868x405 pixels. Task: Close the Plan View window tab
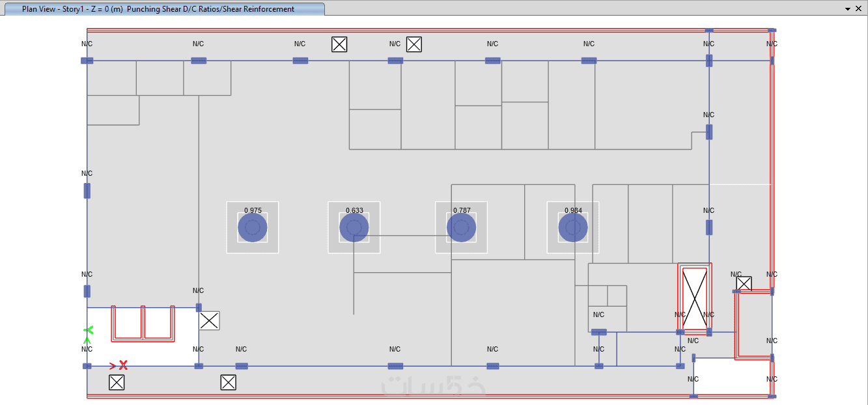point(860,9)
